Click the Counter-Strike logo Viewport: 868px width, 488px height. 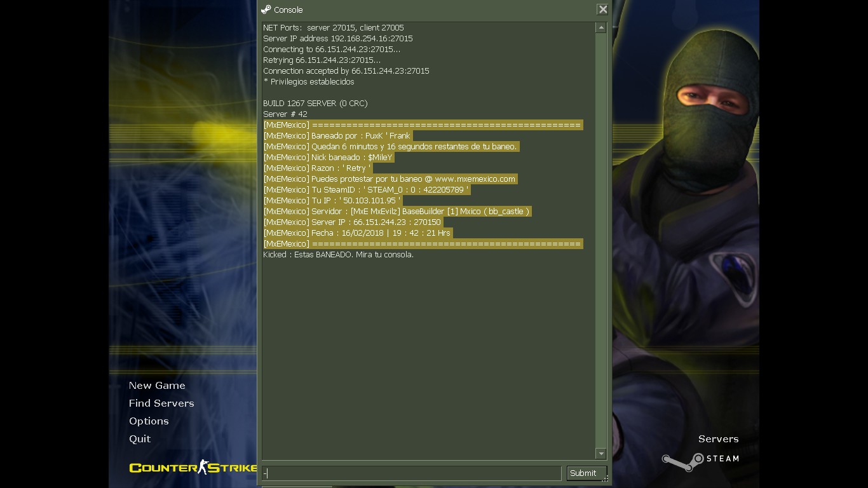(x=193, y=468)
